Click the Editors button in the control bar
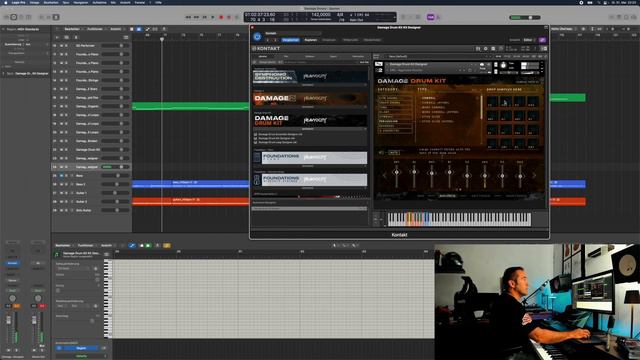640x360 pixels. point(56,17)
